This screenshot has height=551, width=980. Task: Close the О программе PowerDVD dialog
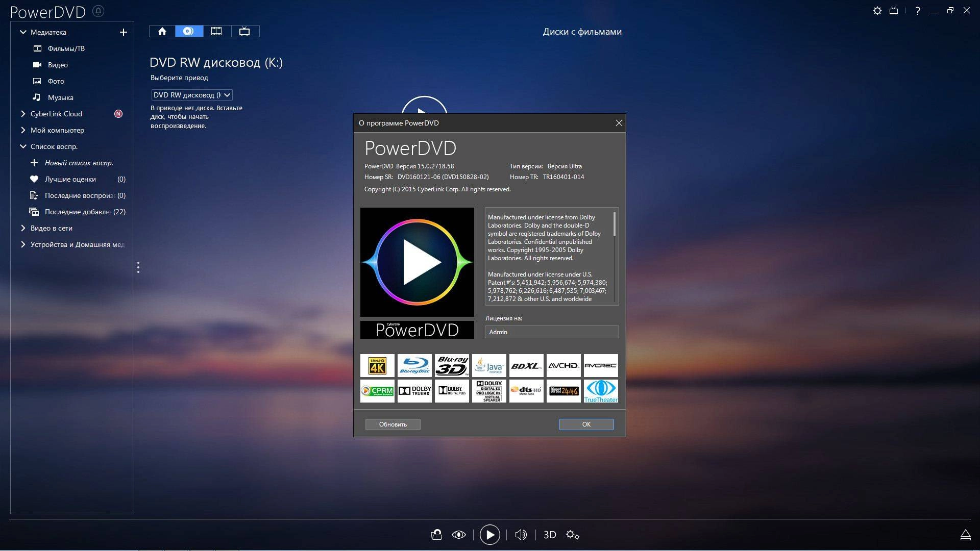tap(619, 123)
